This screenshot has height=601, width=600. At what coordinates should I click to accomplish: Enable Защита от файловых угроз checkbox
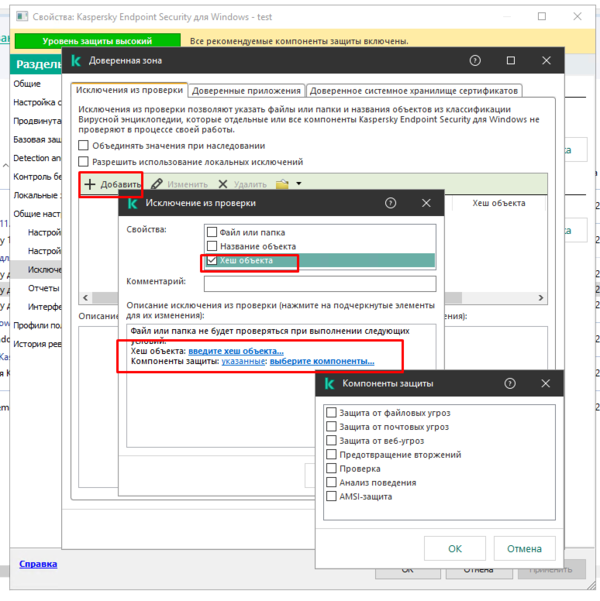pyautogui.click(x=331, y=412)
